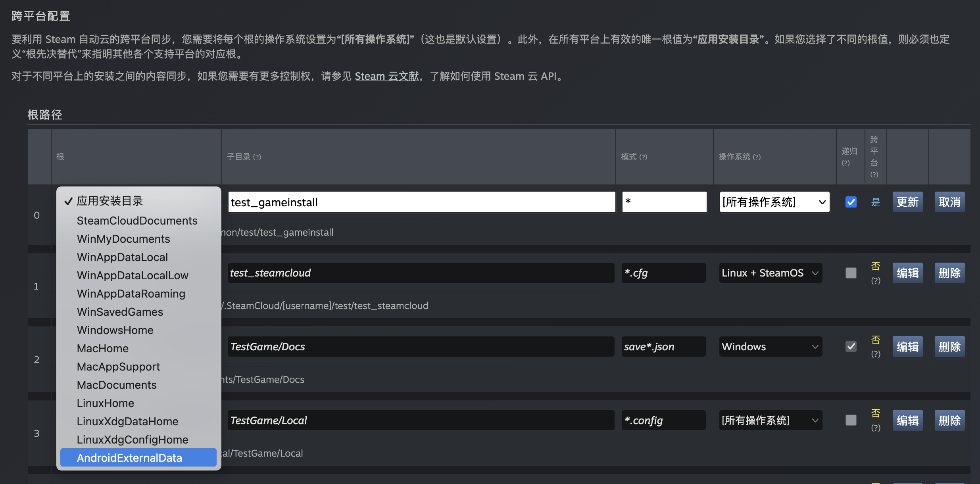Open the Linux + SteamOS operating system dropdown
This screenshot has height=484, width=980.
coord(771,273)
